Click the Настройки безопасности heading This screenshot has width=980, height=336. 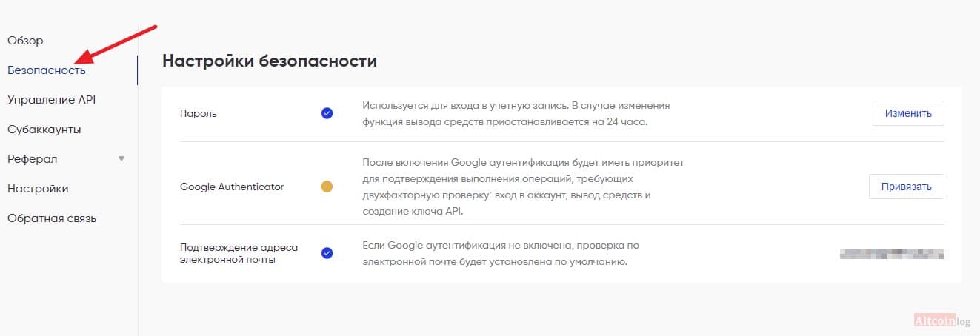click(x=270, y=61)
